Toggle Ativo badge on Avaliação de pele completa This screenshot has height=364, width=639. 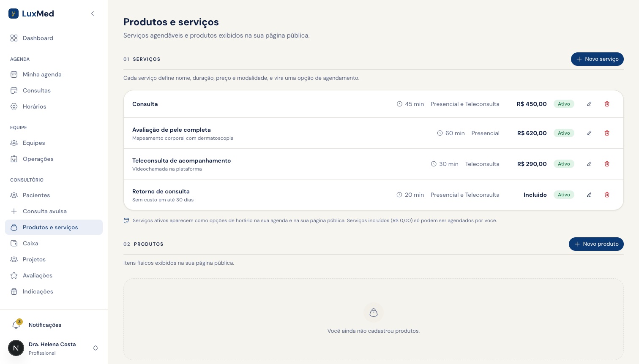pyautogui.click(x=564, y=133)
